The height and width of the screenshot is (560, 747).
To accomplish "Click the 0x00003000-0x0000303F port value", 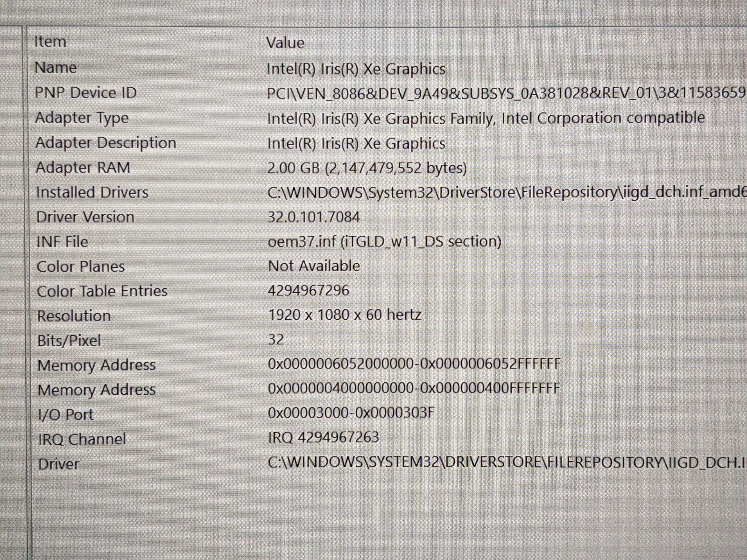I will pos(351,413).
